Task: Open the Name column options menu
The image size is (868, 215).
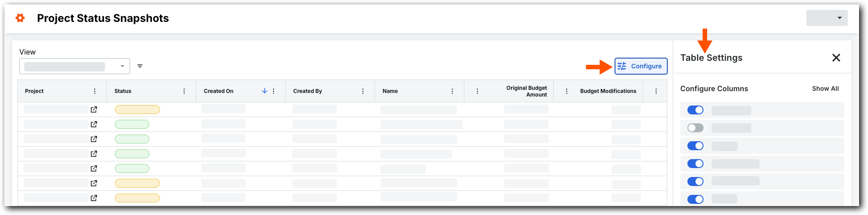Action: pyautogui.click(x=452, y=91)
